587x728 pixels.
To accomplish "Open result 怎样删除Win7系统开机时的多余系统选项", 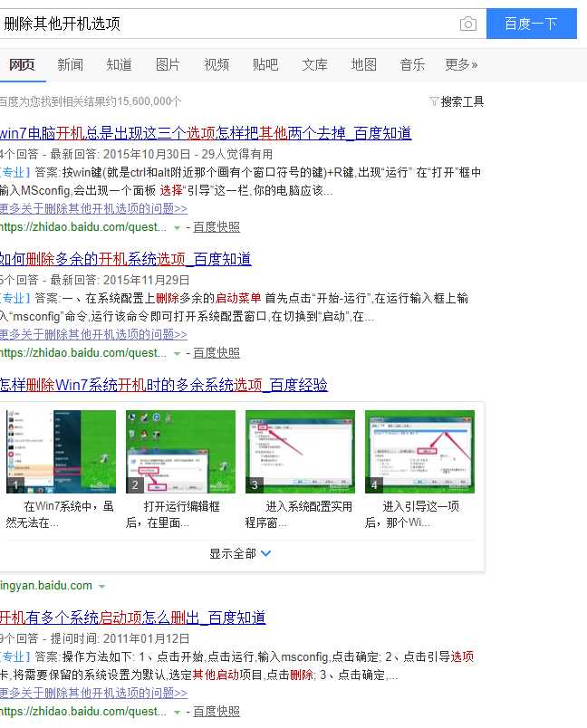I will (163, 385).
